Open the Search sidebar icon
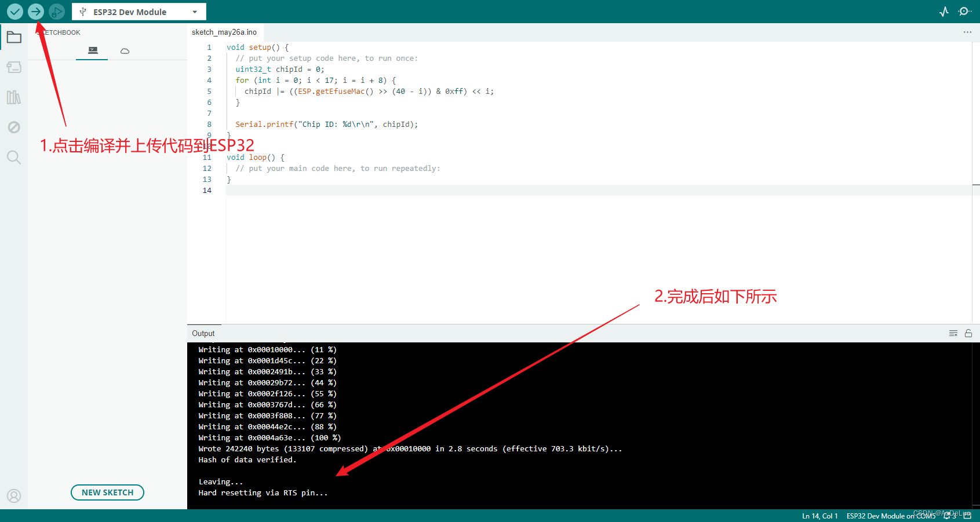Viewport: 980px width, 522px height. click(14, 157)
